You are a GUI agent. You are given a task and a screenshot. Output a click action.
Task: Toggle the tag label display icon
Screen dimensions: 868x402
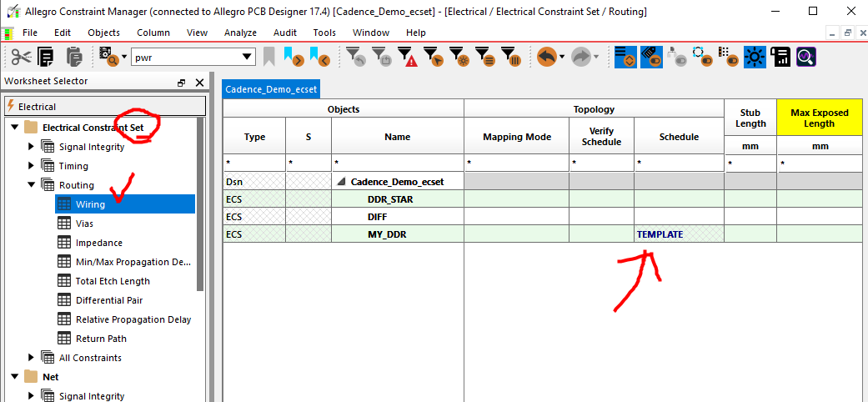[651, 57]
